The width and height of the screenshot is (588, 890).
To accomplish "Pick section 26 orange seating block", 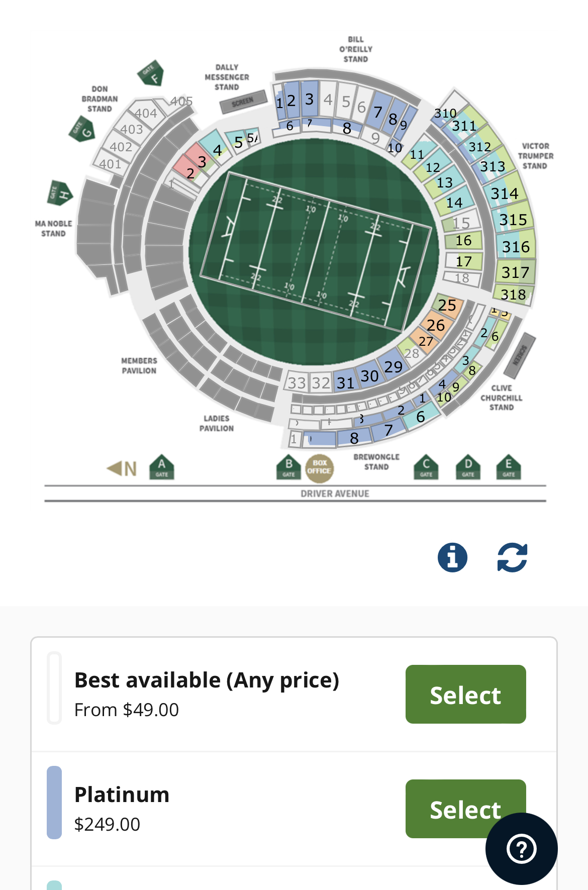I will tap(435, 325).
